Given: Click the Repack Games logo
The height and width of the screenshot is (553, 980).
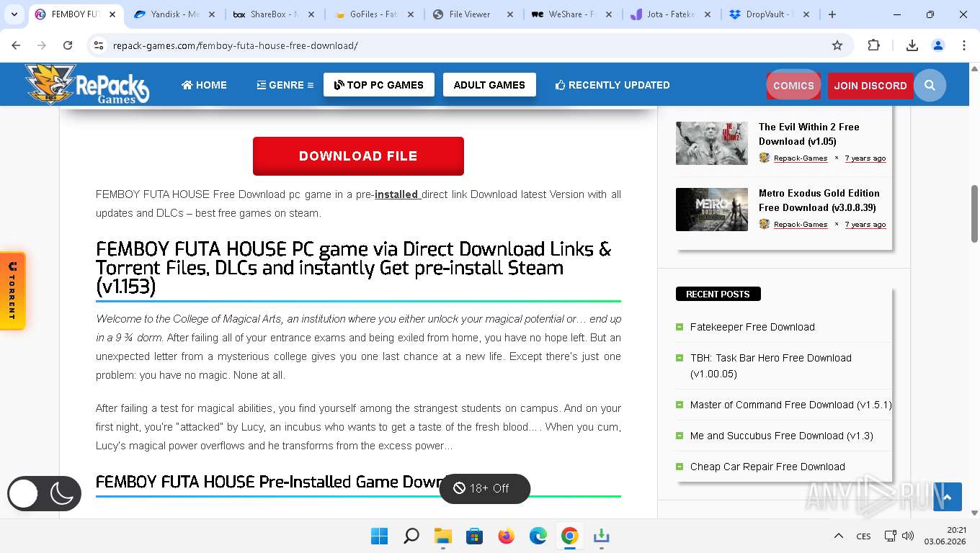Looking at the screenshot, I should 86,84.
